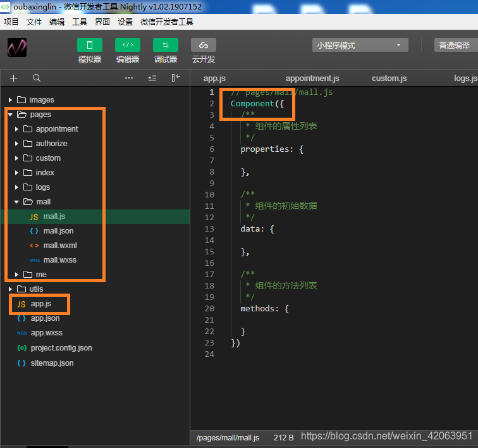The height and width of the screenshot is (448, 478).
Task: Open the 微信开发者工具 menu
Action: (167, 22)
